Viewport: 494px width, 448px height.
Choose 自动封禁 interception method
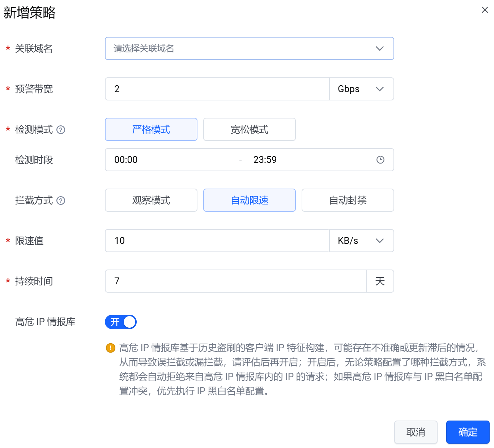click(348, 200)
